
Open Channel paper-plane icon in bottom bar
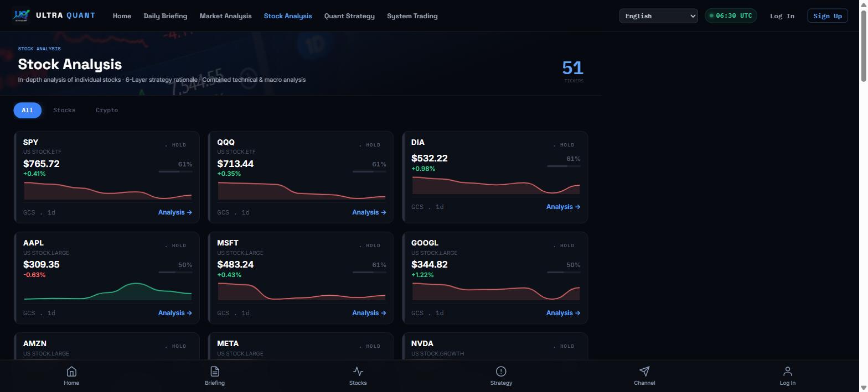pyautogui.click(x=644, y=372)
